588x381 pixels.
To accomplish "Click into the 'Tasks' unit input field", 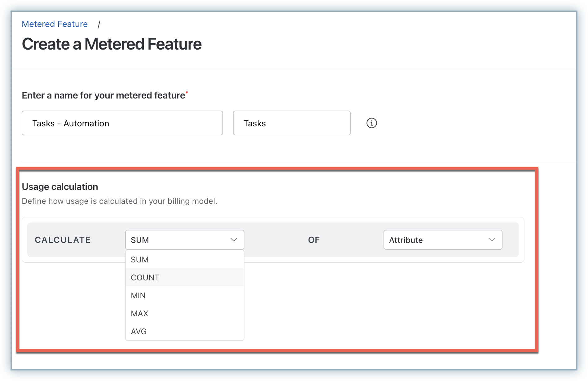I will point(291,123).
